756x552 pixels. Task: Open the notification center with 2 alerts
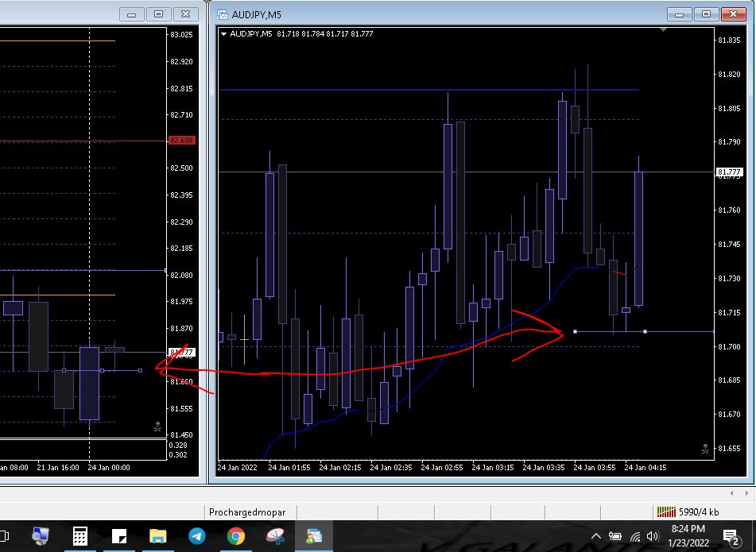coord(730,537)
